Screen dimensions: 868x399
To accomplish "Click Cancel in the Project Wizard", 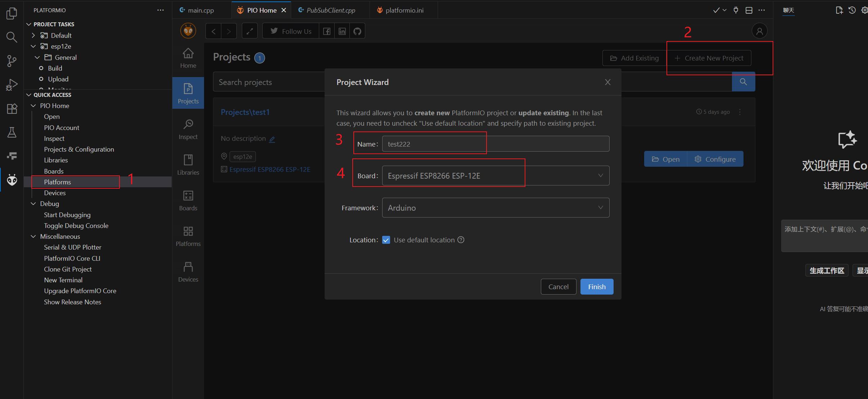I will pyautogui.click(x=558, y=287).
